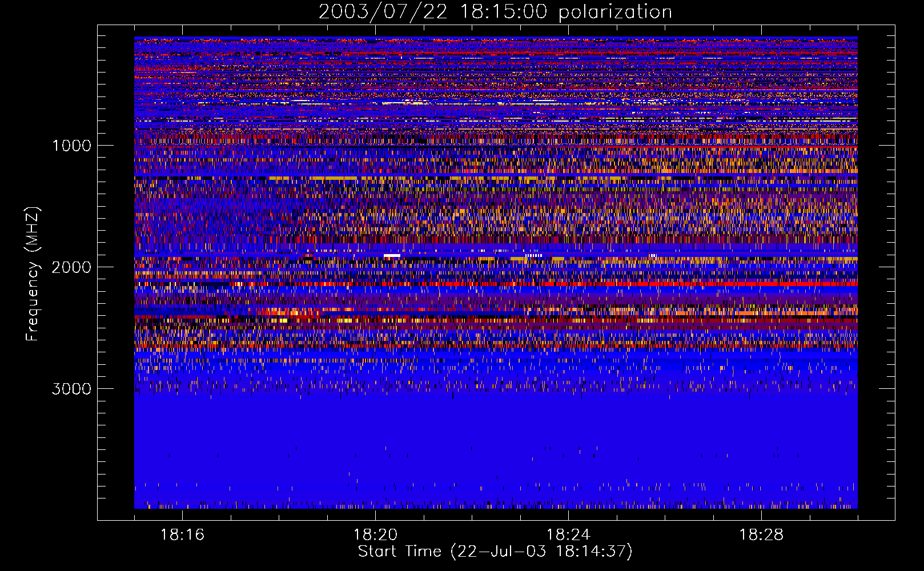924x571 pixels.
Task: Click the plot title "2003/07/22 18:15:00 polarization"
Action: point(495,12)
